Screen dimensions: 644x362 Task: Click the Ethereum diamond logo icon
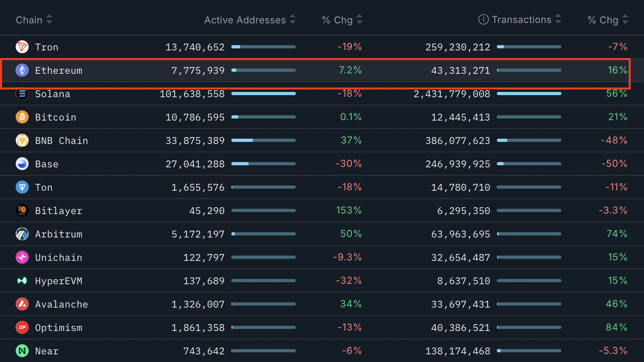point(22,71)
